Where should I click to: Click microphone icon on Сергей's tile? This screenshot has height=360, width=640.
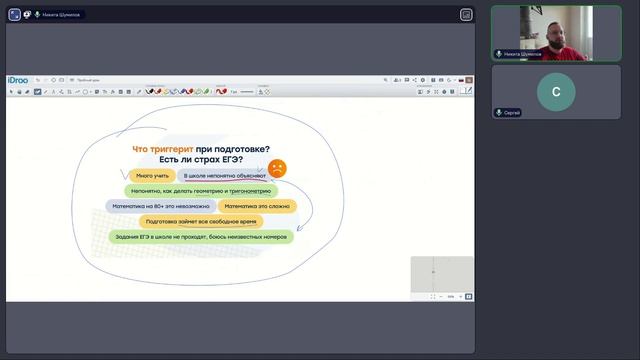click(498, 112)
